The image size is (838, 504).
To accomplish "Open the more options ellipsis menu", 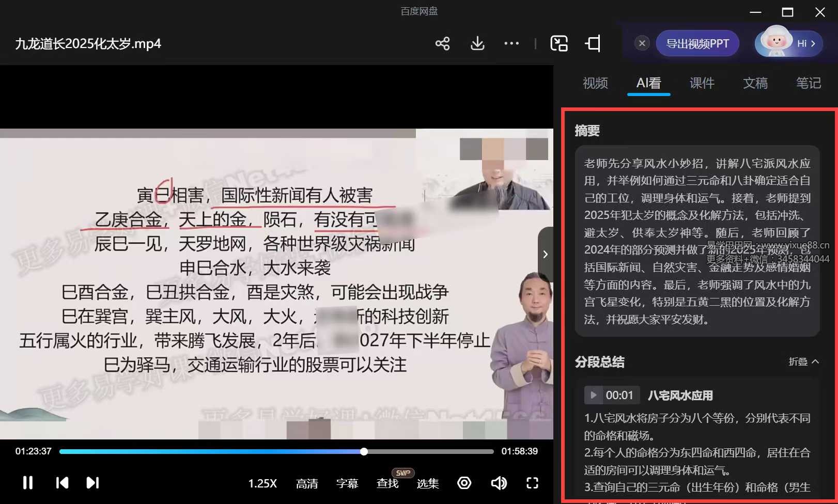I will coord(511,43).
